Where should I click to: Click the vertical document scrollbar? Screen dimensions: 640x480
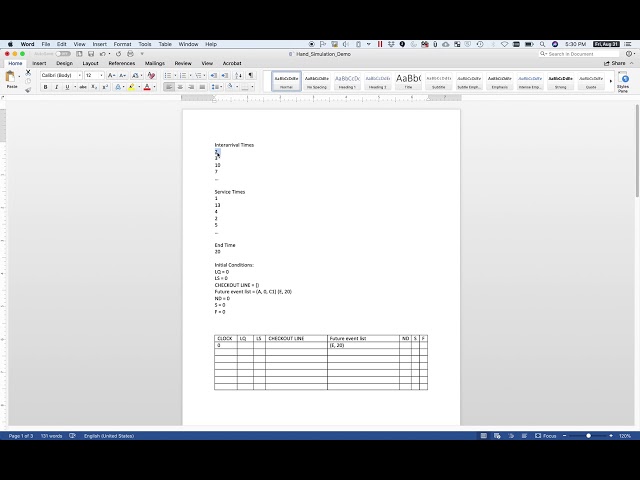pyautogui.click(x=637, y=151)
